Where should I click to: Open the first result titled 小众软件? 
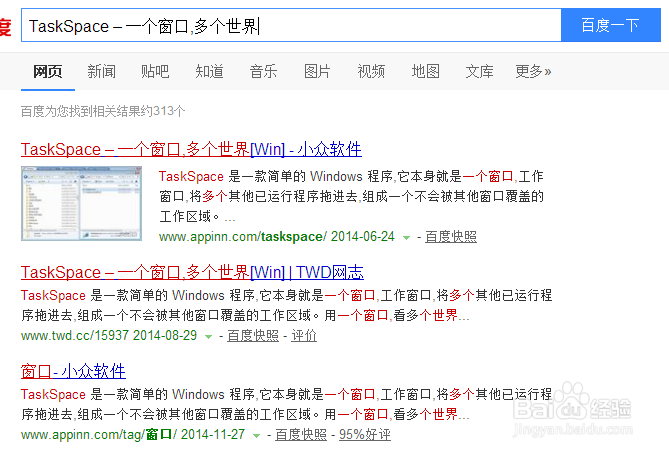point(191,149)
